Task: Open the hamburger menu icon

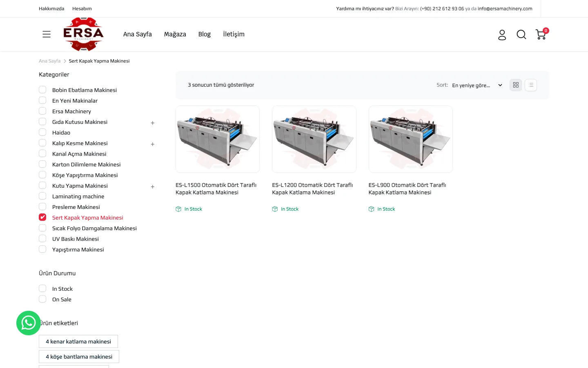Action: click(x=47, y=34)
